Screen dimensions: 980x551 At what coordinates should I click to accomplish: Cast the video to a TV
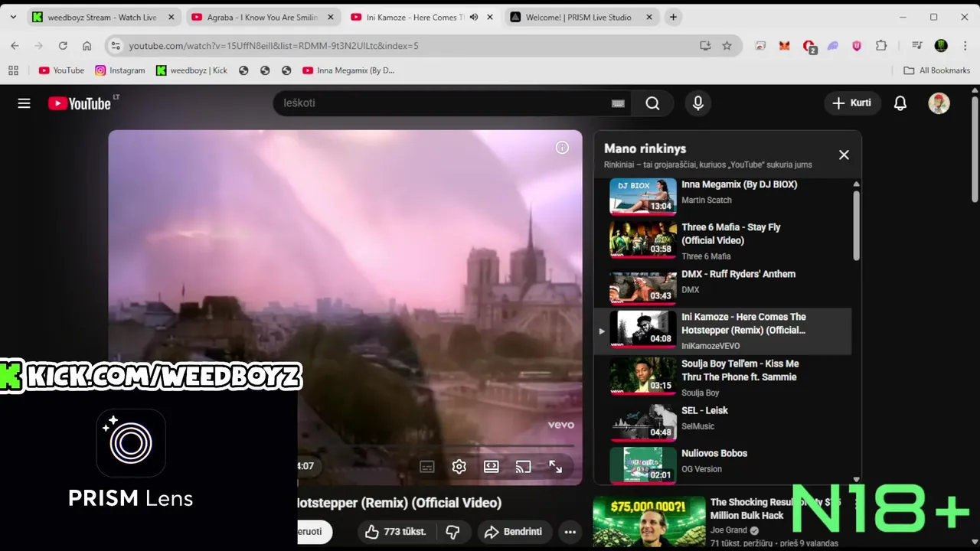point(523,467)
